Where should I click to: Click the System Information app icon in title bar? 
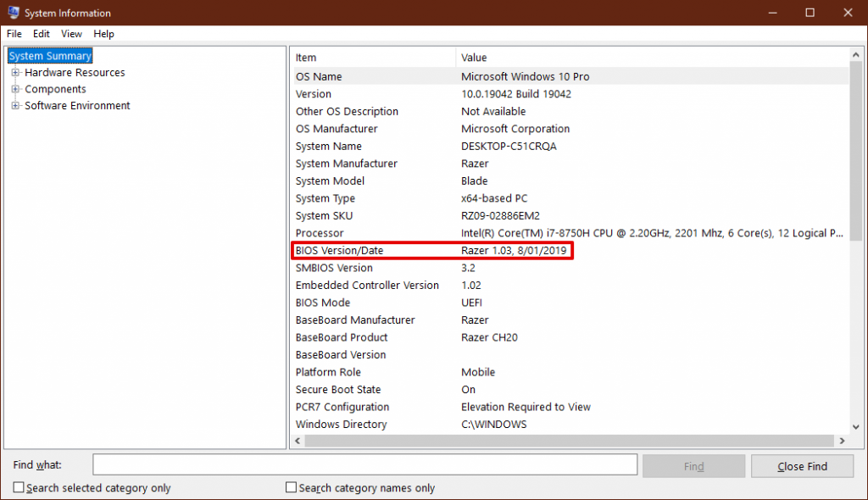14,12
